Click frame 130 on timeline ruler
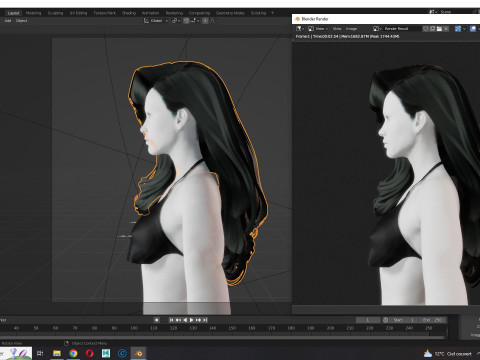480x360 pixels. [x=193, y=328]
